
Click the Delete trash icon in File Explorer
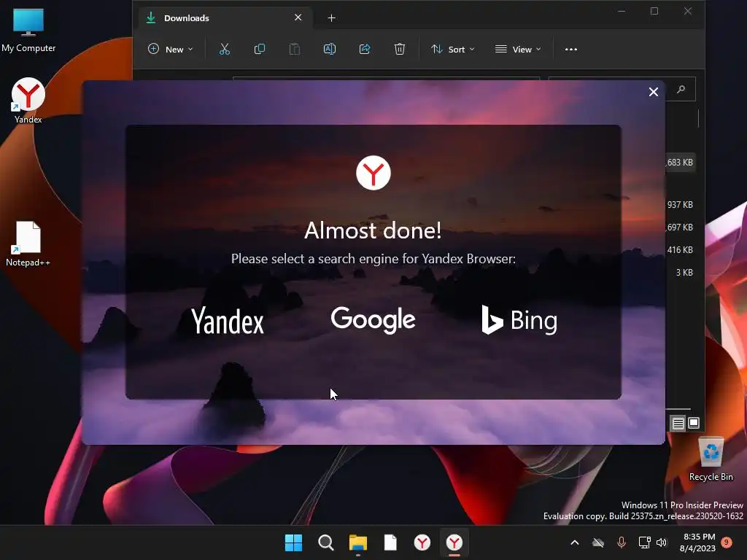400,49
